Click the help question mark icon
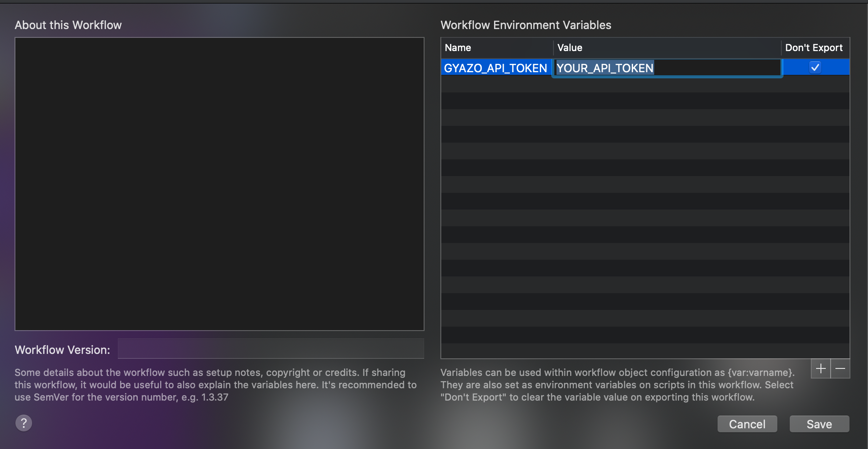The width and height of the screenshot is (868, 449). point(24,423)
